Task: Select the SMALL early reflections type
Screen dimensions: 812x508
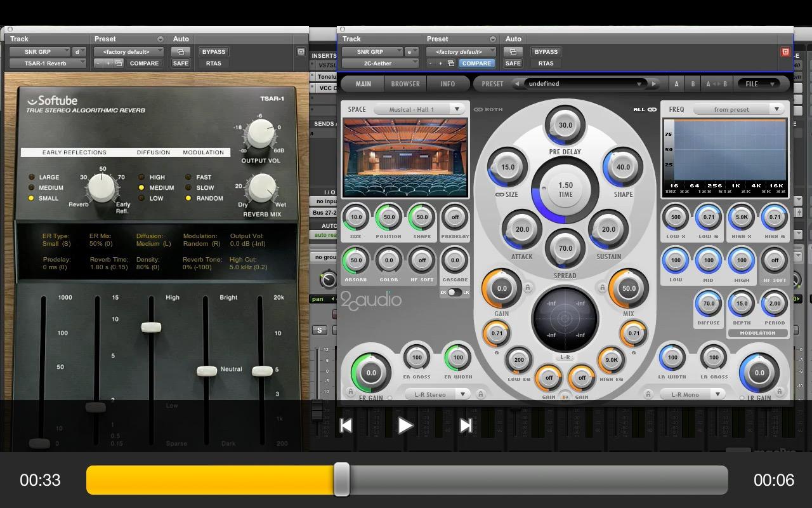Action: pos(30,198)
